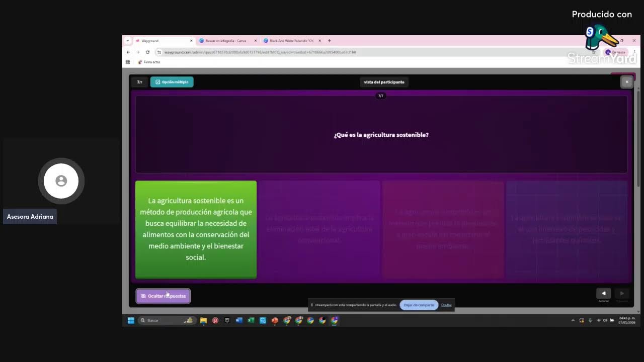Open Pinterest from the taskbar
This screenshot has height=362, width=644.
click(215, 320)
